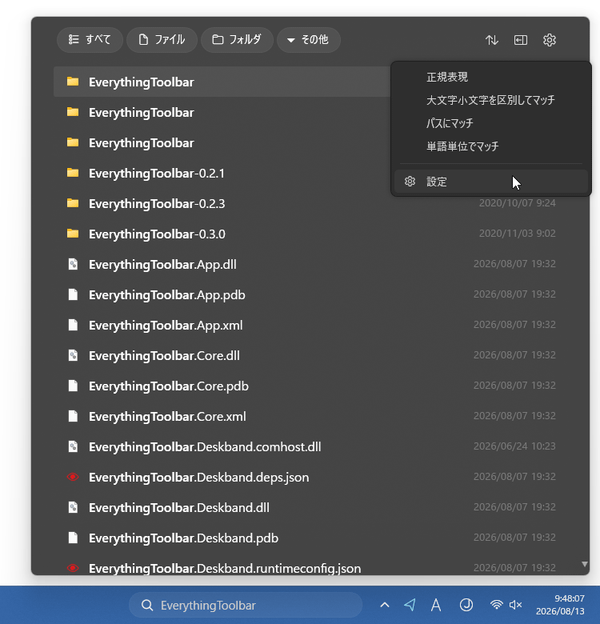Open the sort order icon
This screenshot has height=624, width=600.
coord(492,40)
